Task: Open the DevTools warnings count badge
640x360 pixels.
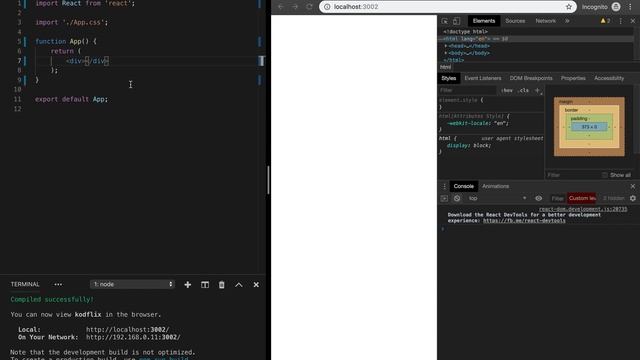Action: [605, 21]
